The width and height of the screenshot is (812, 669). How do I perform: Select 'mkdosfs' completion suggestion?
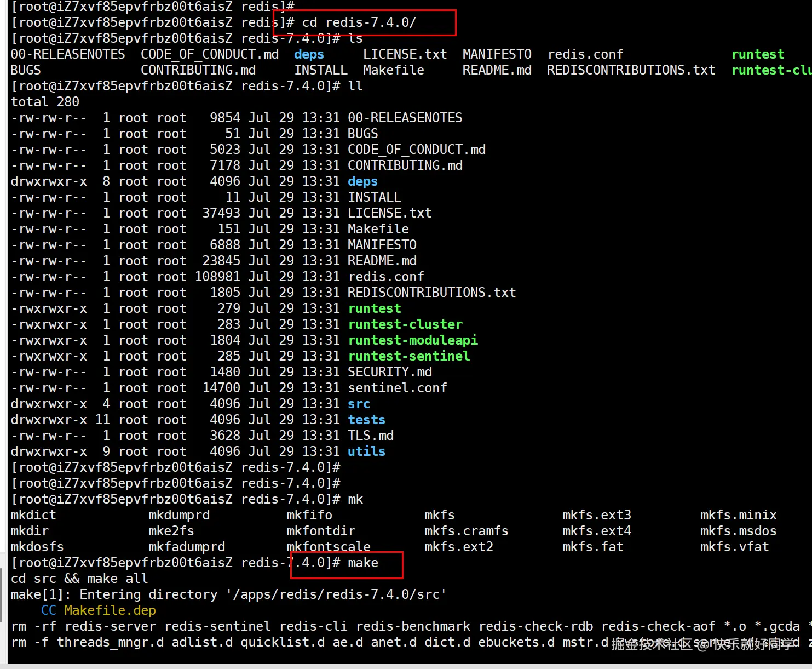(37, 547)
